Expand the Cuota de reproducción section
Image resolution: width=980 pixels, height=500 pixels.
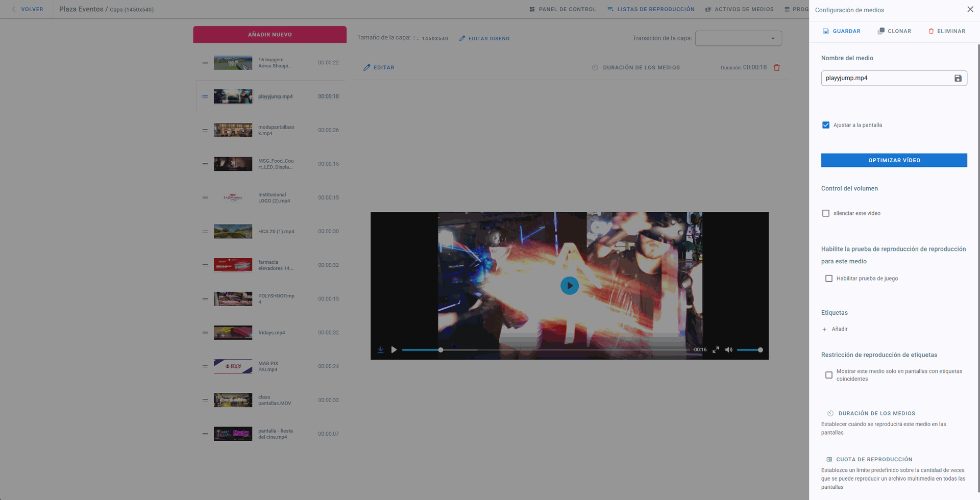point(874,459)
